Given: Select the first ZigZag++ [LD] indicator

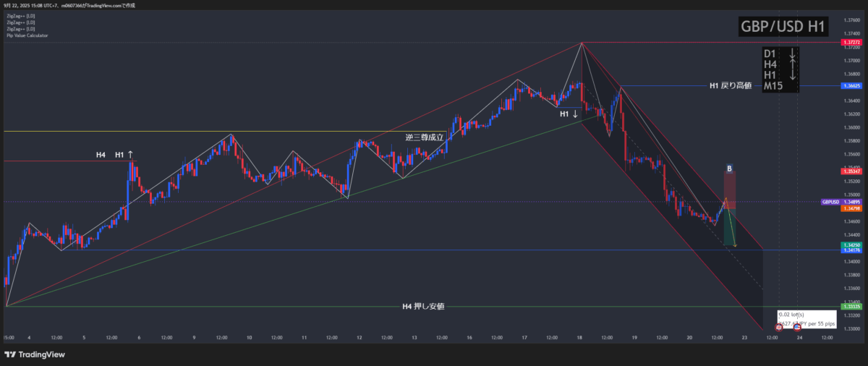Looking at the screenshot, I should [20, 16].
